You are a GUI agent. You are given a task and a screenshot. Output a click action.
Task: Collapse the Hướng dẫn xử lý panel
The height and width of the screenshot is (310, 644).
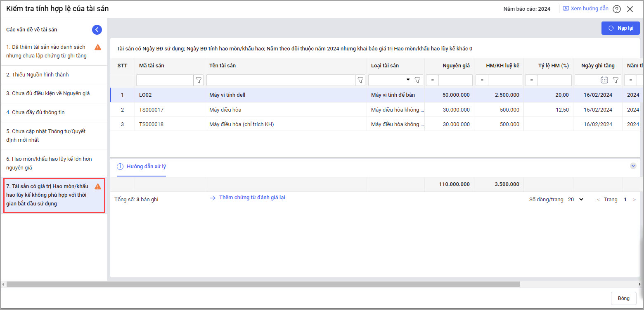633,166
